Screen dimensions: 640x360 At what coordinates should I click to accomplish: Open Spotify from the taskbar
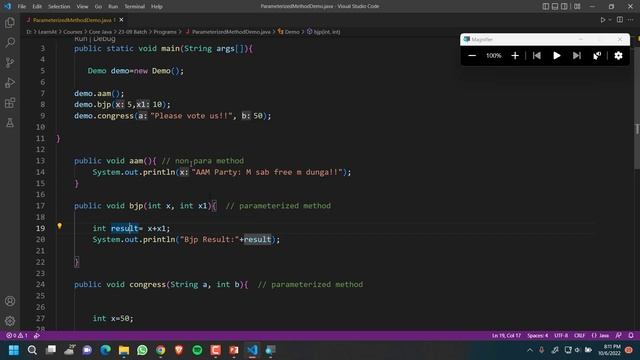[x=198, y=350]
